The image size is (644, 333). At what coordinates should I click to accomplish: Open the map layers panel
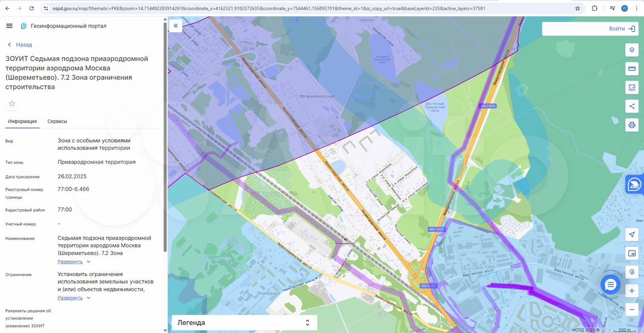pyautogui.click(x=632, y=50)
